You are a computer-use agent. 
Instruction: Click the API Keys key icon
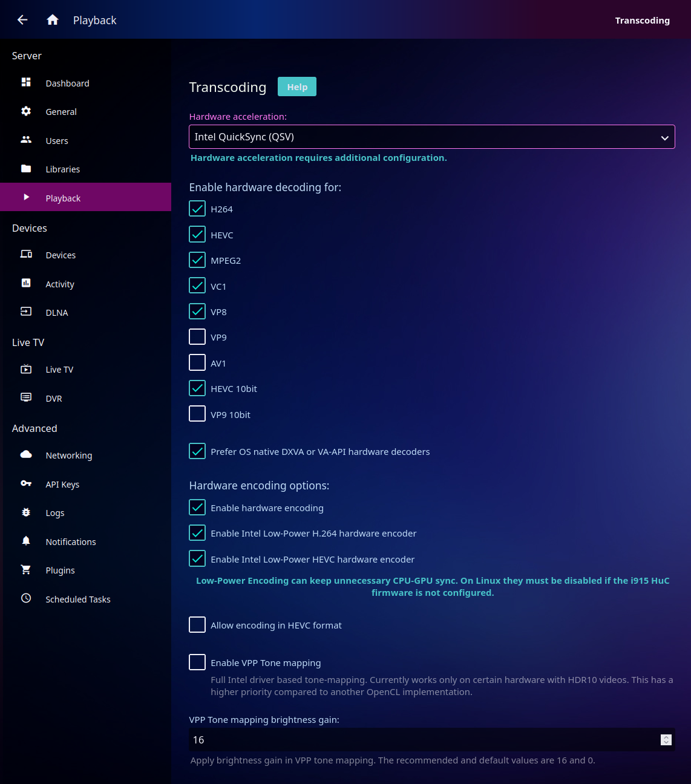pos(26,483)
